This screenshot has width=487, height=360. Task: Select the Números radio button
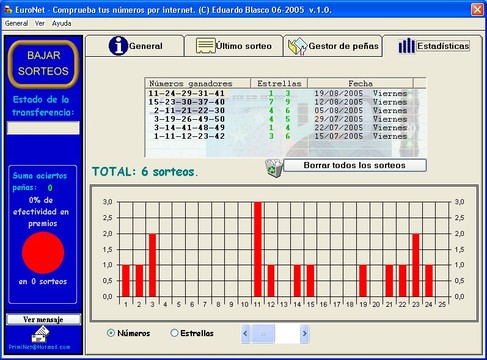coord(111,333)
